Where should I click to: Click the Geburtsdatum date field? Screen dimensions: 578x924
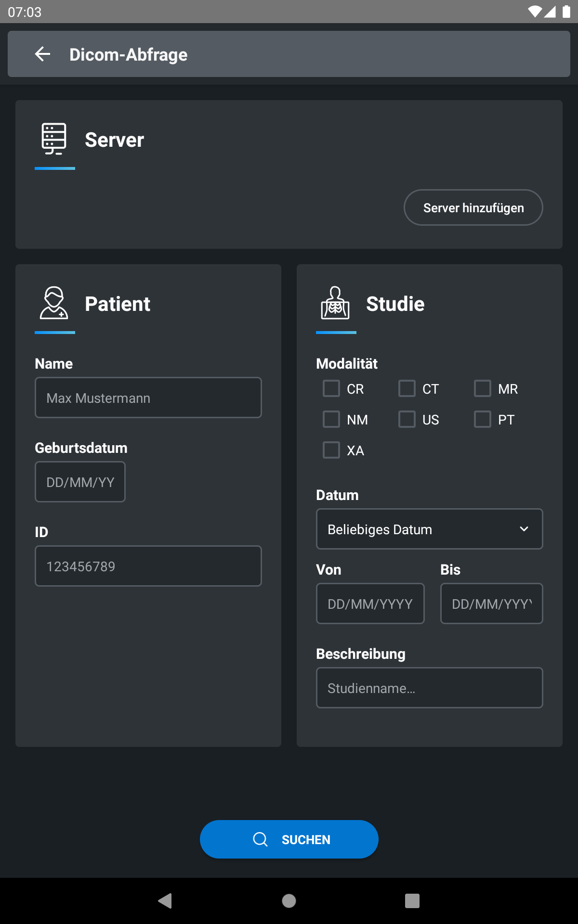point(80,482)
